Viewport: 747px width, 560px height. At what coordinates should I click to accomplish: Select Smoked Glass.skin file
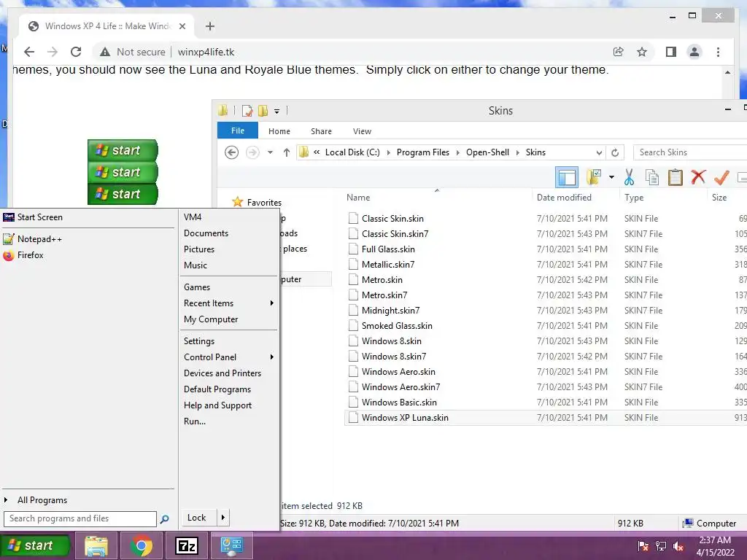pos(397,326)
